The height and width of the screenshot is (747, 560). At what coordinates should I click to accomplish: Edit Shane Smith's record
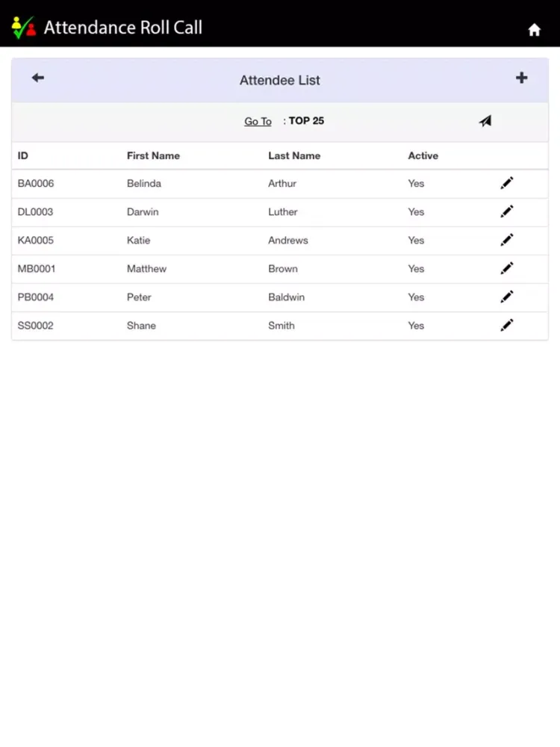pyautogui.click(x=507, y=325)
